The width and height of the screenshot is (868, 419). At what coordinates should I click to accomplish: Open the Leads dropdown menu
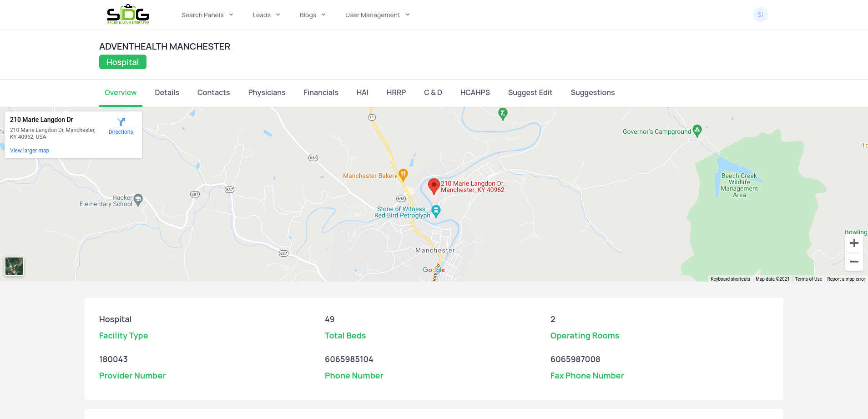pyautogui.click(x=266, y=15)
